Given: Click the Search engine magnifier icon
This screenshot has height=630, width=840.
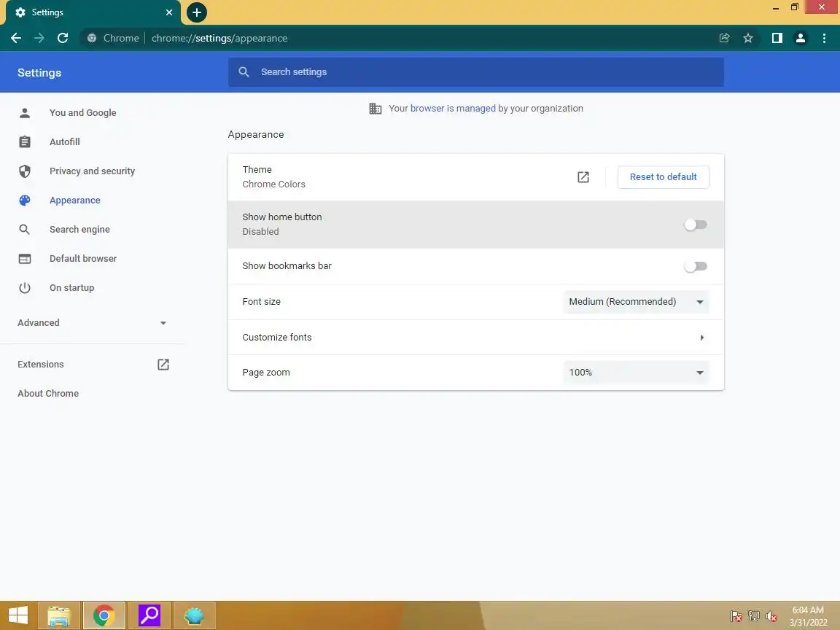Looking at the screenshot, I should pyautogui.click(x=25, y=229).
